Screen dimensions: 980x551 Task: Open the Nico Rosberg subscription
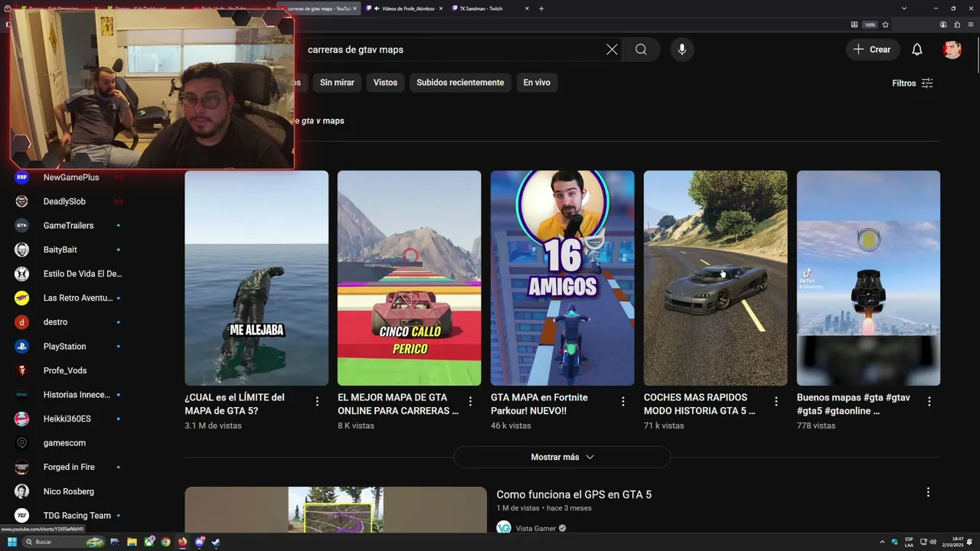[68, 491]
